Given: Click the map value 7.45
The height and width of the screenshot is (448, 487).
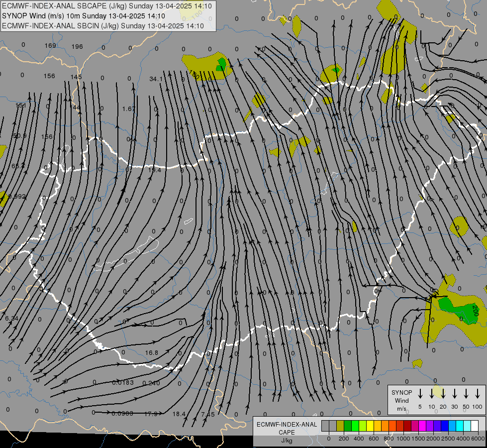Looking at the screenshot, I should point(208,415).
